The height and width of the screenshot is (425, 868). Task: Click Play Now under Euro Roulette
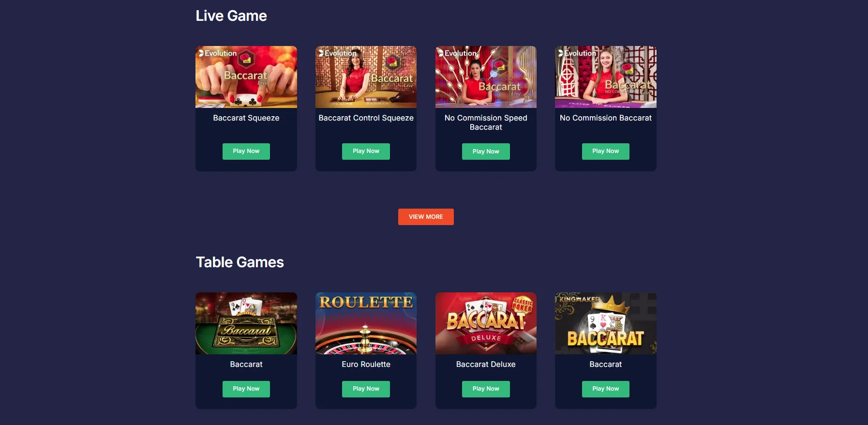366,389
